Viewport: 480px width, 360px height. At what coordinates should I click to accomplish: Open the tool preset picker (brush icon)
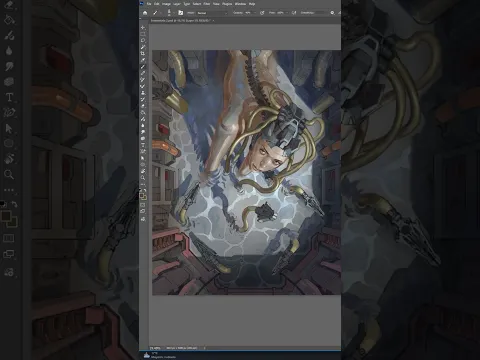[x=155, y=13]
